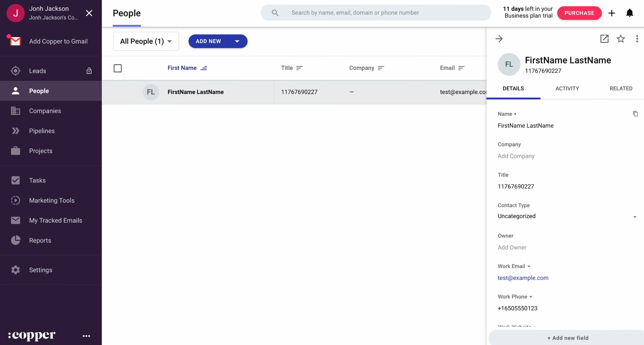Click the Purchase button
644x345 pixels.
tap(579, 13)
